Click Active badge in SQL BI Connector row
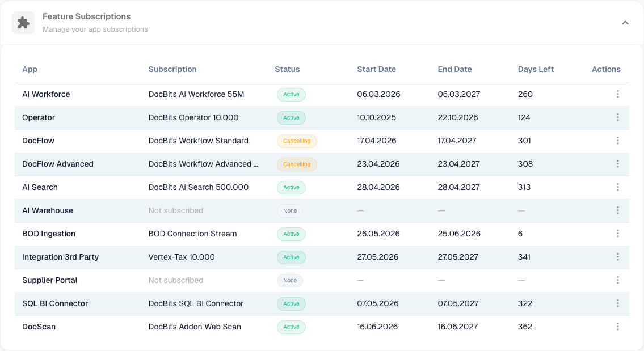The width and height of the screenshot is (644, 351). (x=291, y=304)
